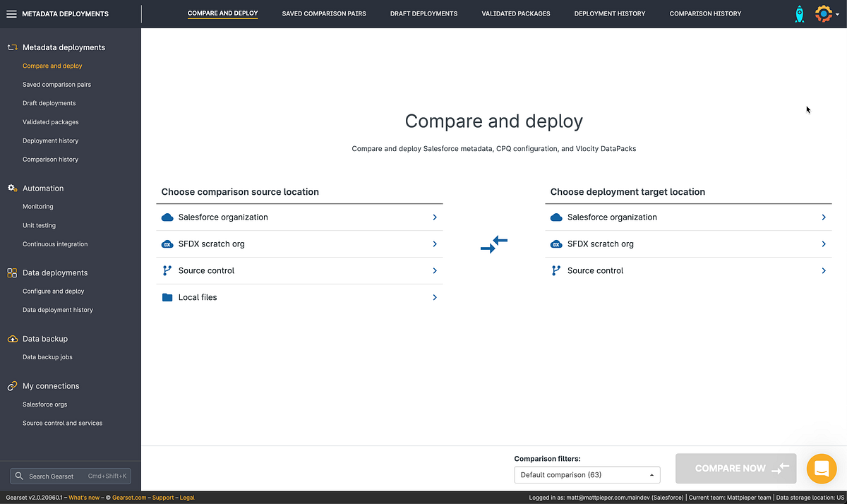
Task: Click the Support link in the footer
Action: pos(162,497)
